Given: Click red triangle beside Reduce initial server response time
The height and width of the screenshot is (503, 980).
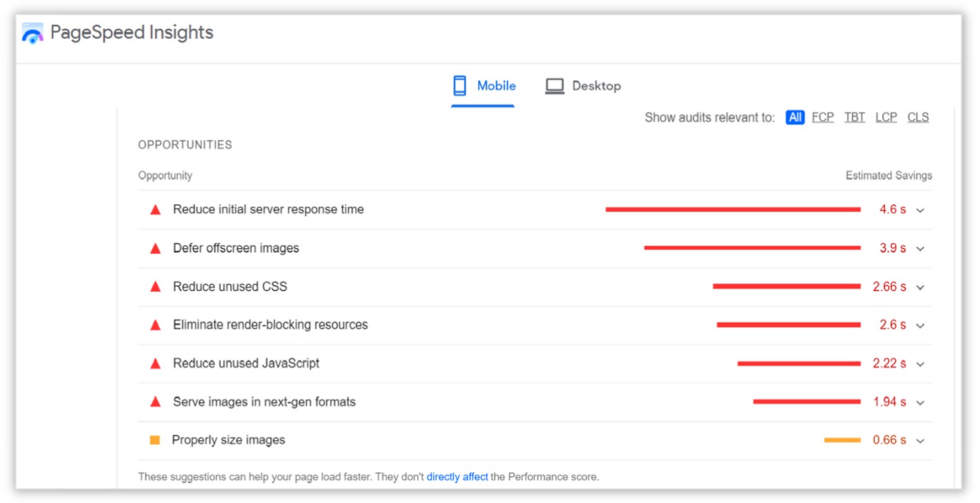Looking at the screenshot, I should 155,209.
